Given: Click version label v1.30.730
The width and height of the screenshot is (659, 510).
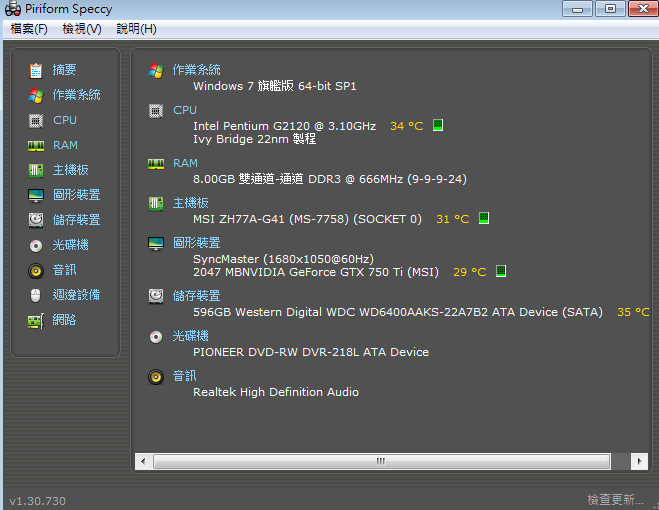Looking at the screenshot, I should click(37, 501).
